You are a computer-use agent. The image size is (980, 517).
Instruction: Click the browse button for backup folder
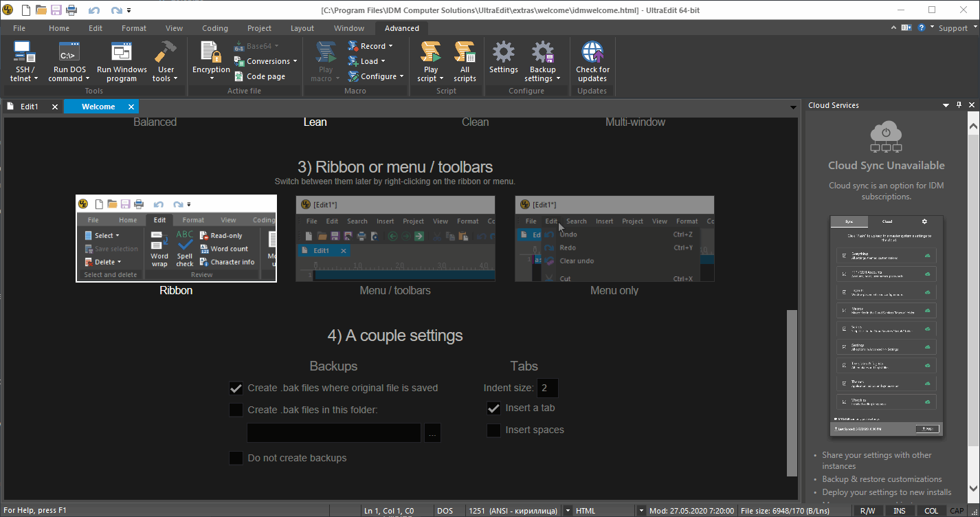[x=432, y=433]
